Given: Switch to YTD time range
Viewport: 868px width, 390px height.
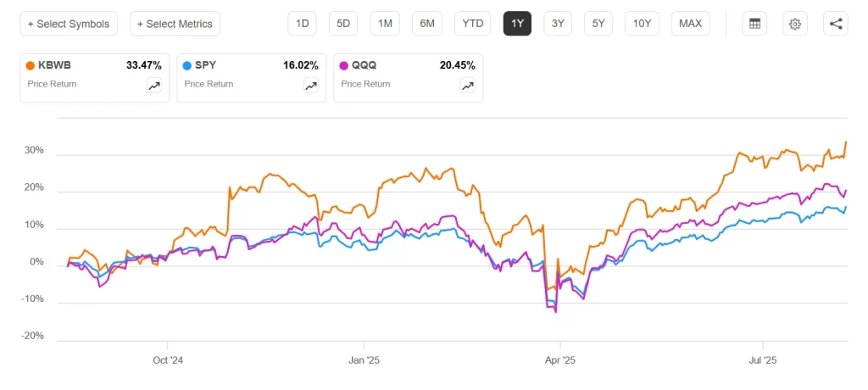Looking at the screenshot, I should point(472,24).
